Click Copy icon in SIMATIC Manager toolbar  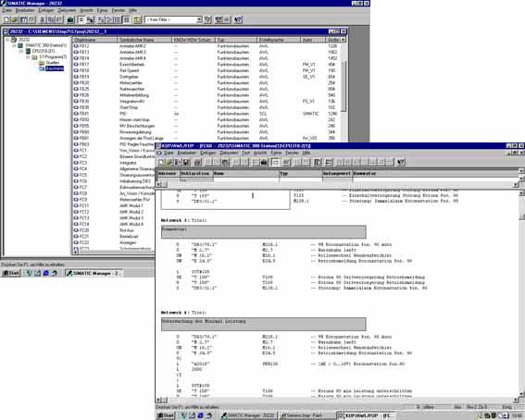51,19
